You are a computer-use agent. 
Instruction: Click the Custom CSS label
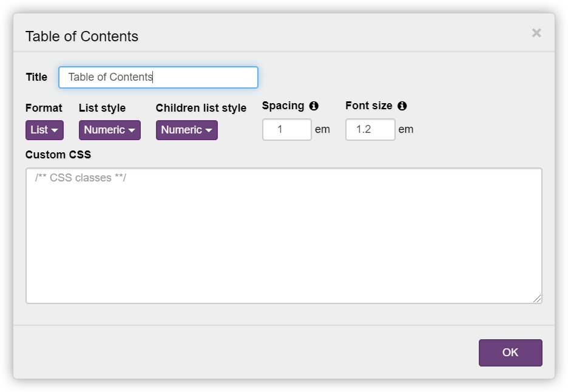coord(58,155)
